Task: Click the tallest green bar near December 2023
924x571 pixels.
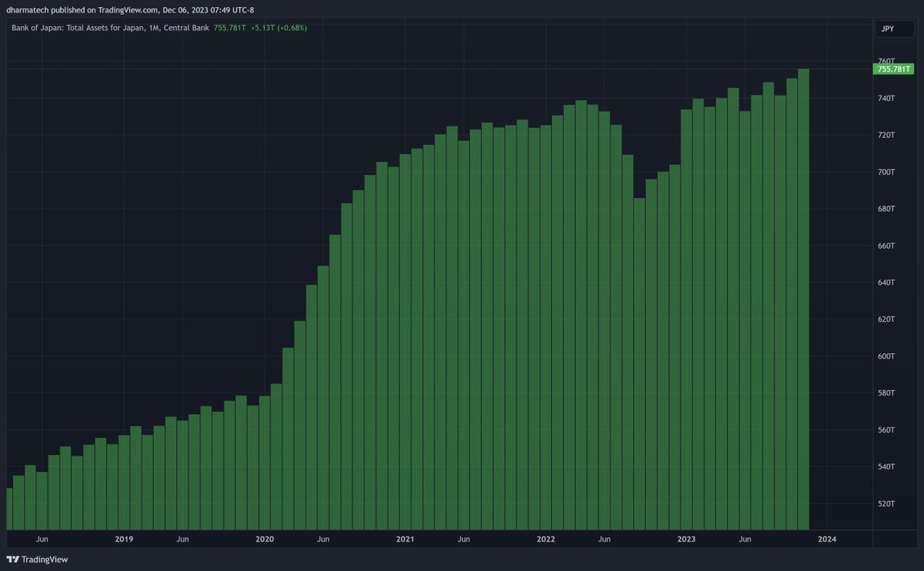Action: point(802,308)
